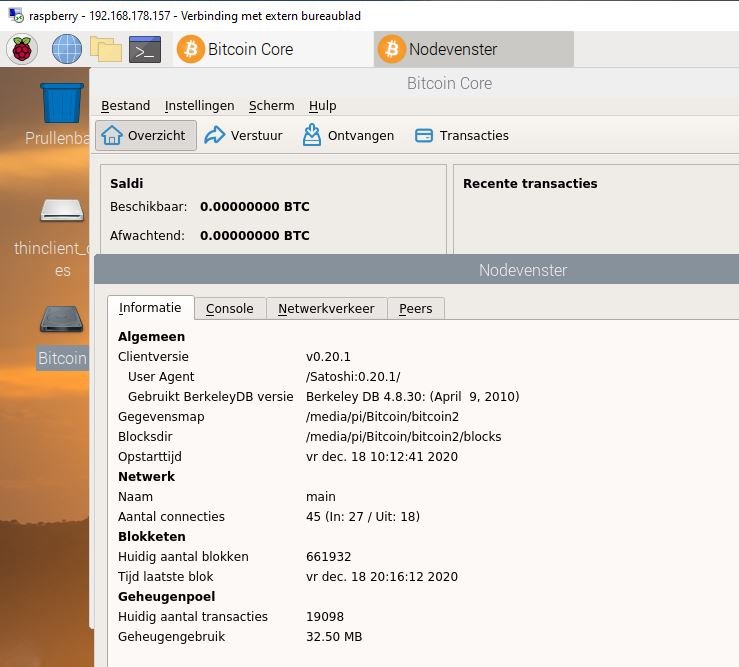Image resolution: width=739 pixels, height=667 pixels.
Task: Click the client version v0.20.1 value
Action: [x=328, y=356]
